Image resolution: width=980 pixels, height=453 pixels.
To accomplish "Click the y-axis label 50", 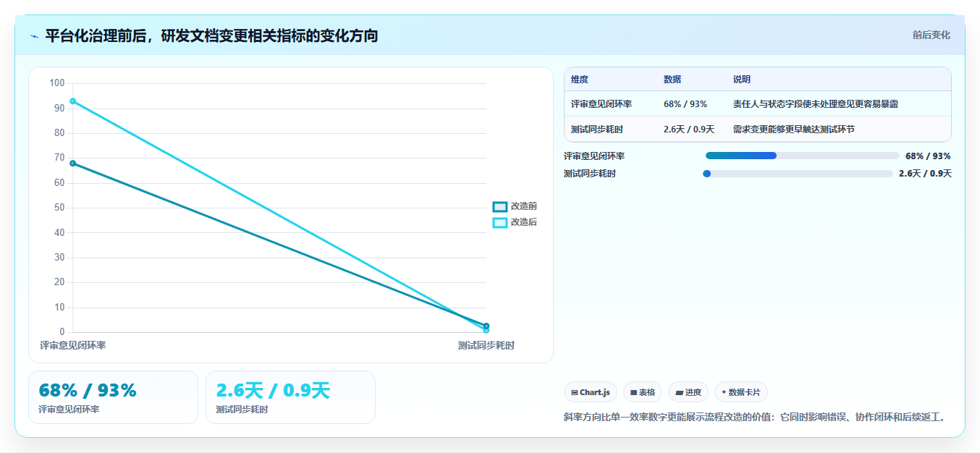I will [59, 208].
